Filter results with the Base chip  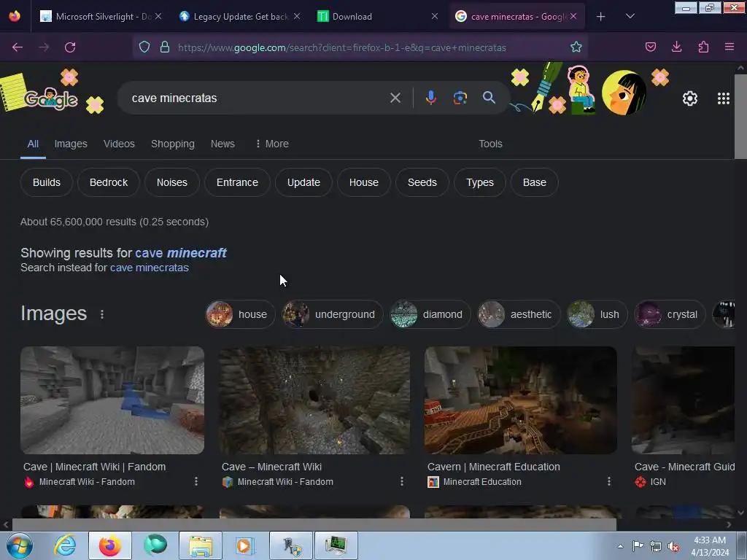pos(535,182)
